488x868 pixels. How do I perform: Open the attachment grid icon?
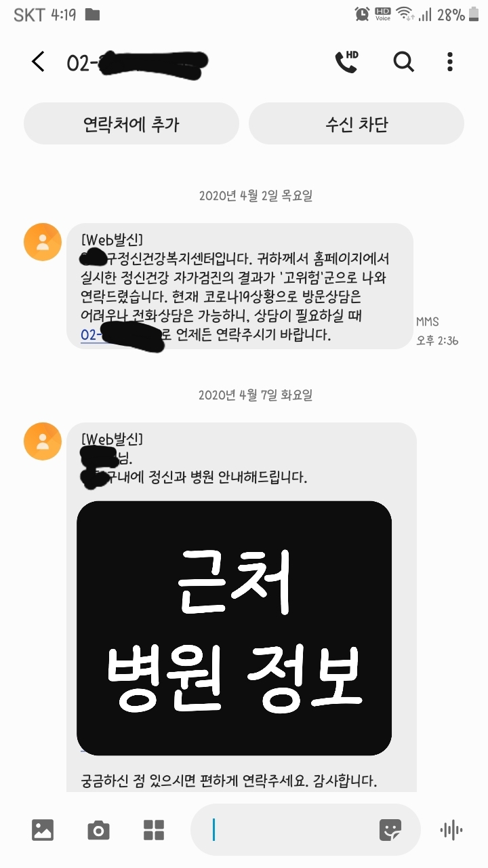[154, 830]
